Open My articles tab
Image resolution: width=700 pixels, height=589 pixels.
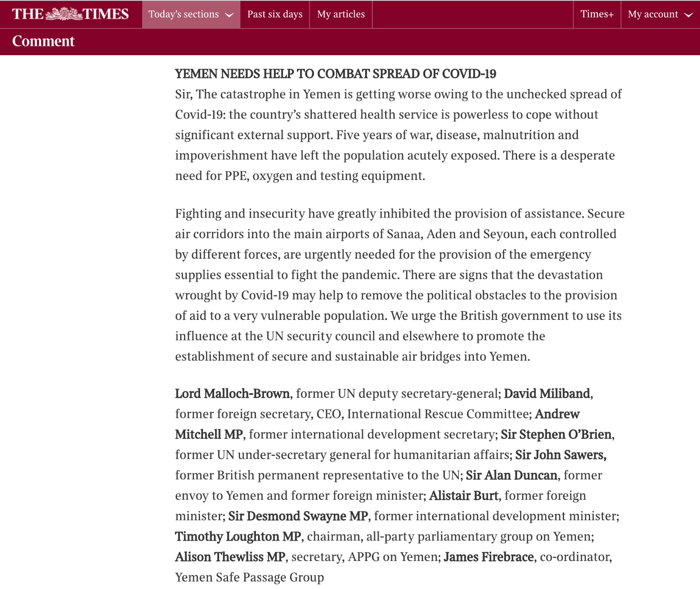pyautogui.click(x=341, y=14)
